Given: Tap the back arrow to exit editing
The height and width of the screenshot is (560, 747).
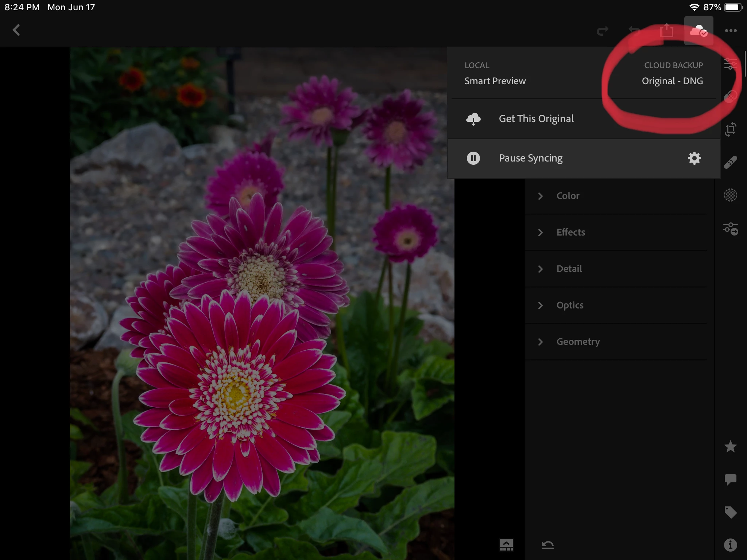Looking at the screenshot, I should point(16,30).
